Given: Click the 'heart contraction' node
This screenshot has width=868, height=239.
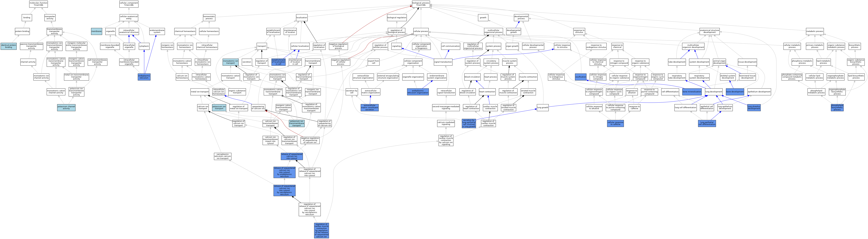Looking at the screenshot, I should tap(487, 92).
